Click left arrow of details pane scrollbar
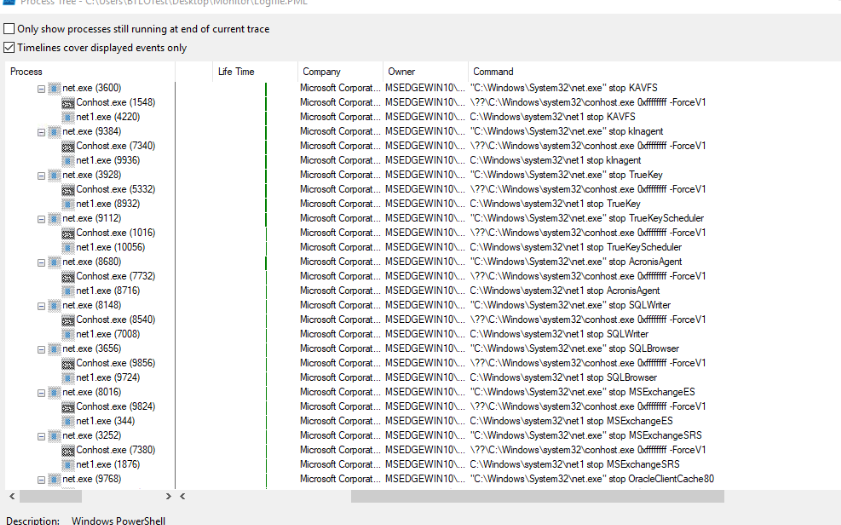Viewport: 841px width, 525px height. coord(182,497)
